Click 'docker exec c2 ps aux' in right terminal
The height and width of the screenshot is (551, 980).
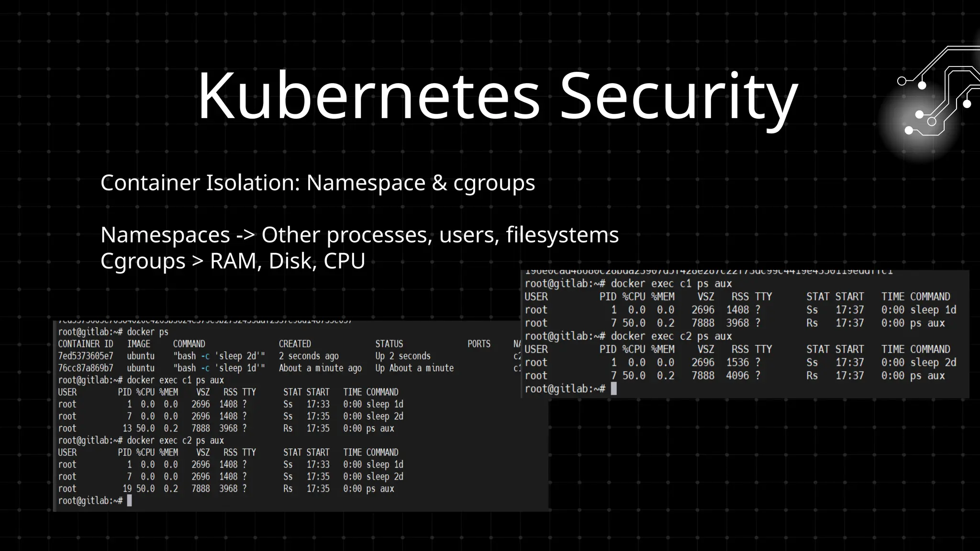tap(671, 336)
